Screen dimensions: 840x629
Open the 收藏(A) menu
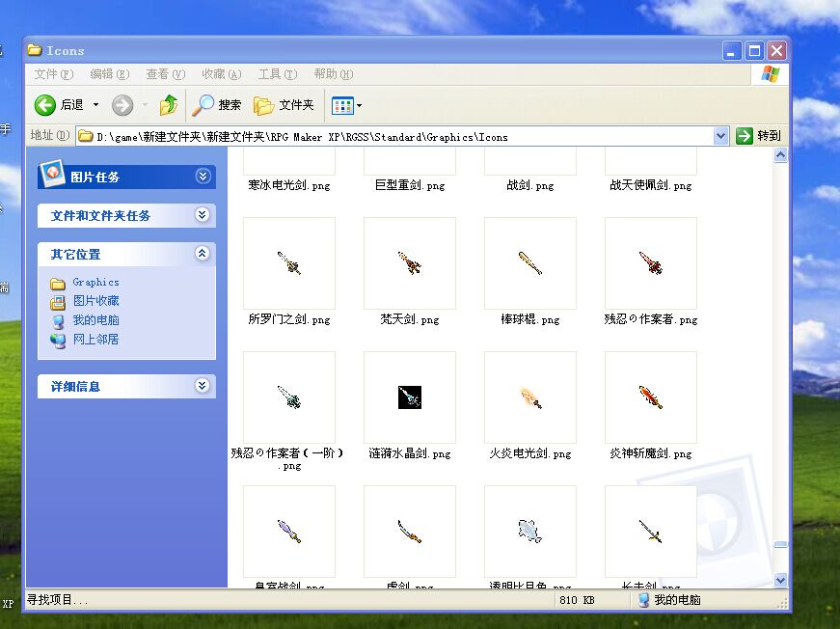tap(221, 74)
